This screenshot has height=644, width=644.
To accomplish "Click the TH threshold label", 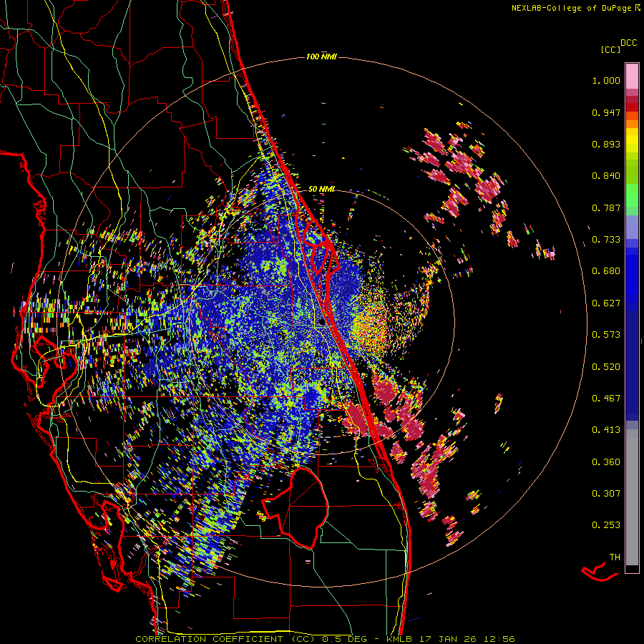I will pyautogui.click(x=615, y=557).
